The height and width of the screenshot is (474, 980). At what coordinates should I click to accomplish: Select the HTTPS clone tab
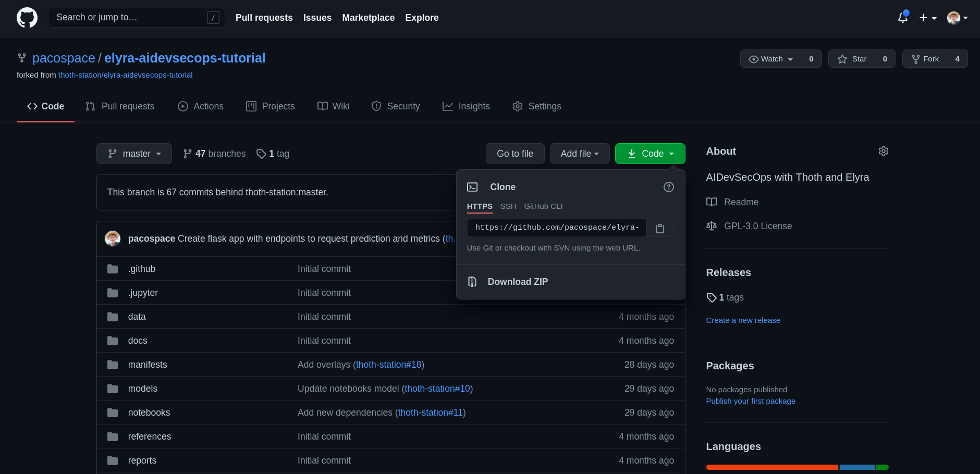point(480,206)
